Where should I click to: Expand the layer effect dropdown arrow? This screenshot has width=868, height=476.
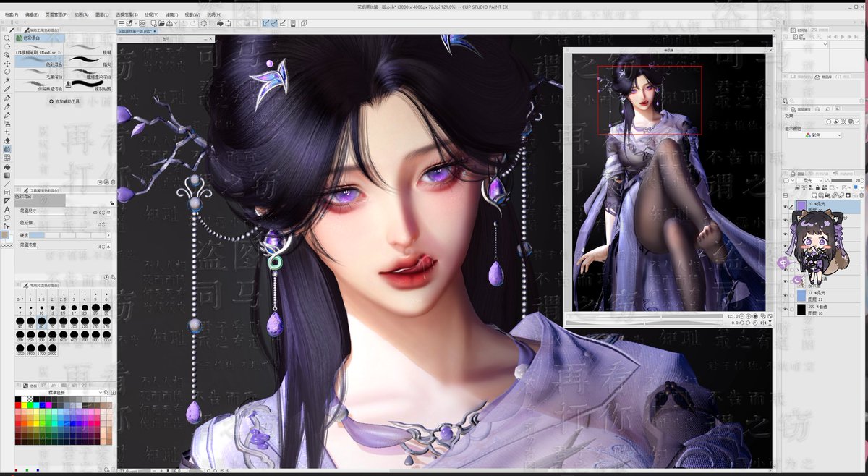click(857, 122)
